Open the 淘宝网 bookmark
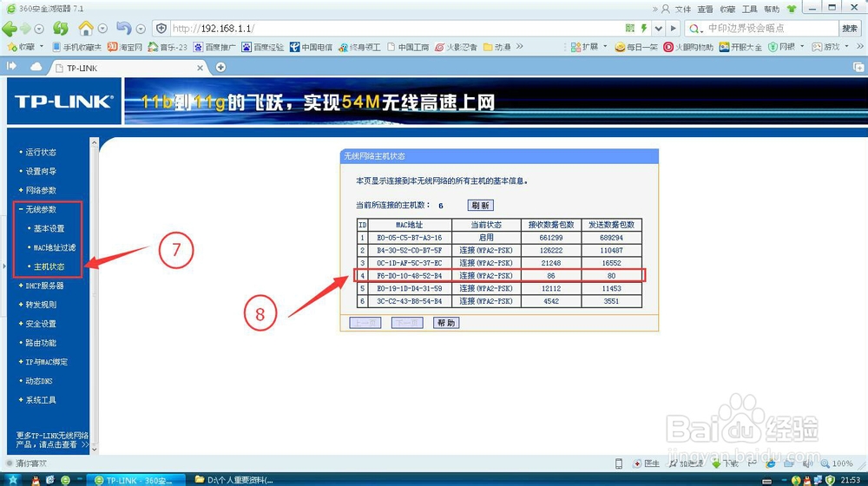Screen dimensions: 868x486 coord(125,47)
